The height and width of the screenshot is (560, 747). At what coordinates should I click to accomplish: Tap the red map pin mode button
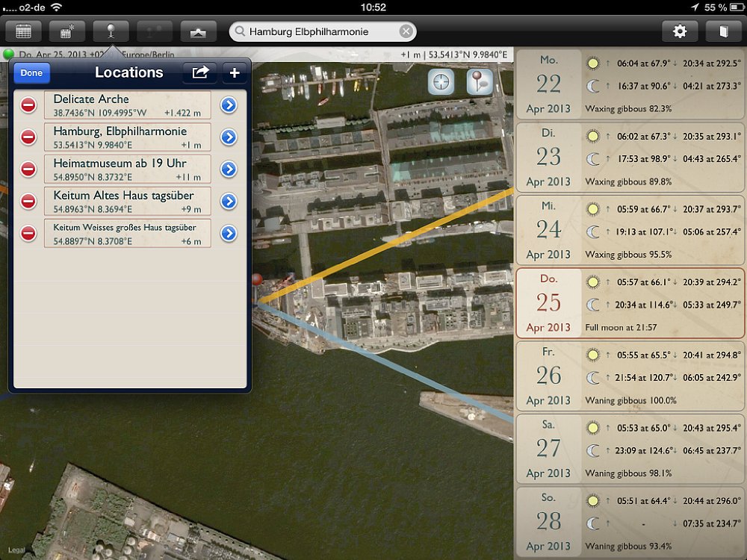[x=480, y=82]
